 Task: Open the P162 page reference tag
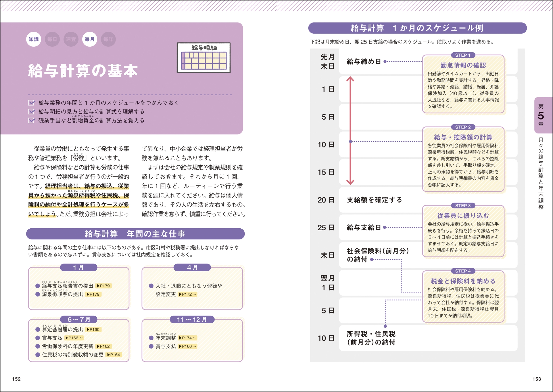[x=103, y=346]
